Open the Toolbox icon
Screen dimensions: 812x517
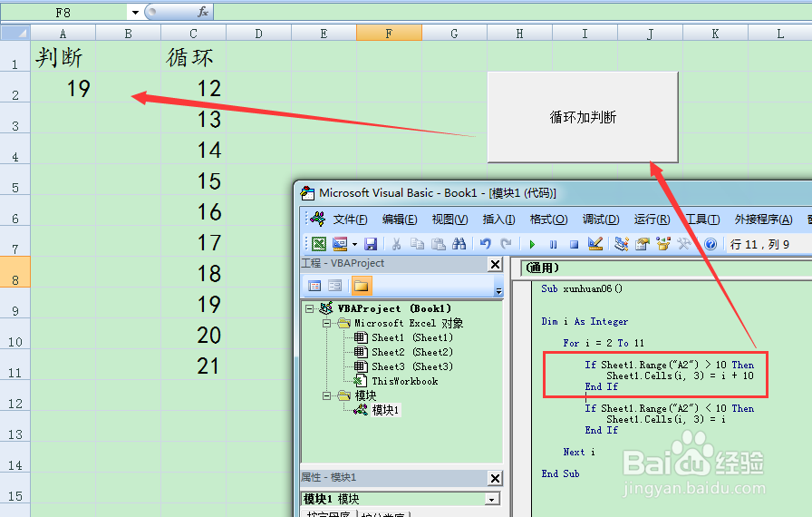pyautogui.click(x=684, y=243)
